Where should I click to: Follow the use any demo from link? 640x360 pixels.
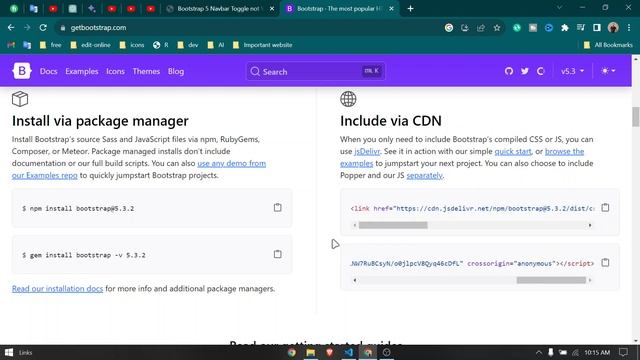(231, 163)
